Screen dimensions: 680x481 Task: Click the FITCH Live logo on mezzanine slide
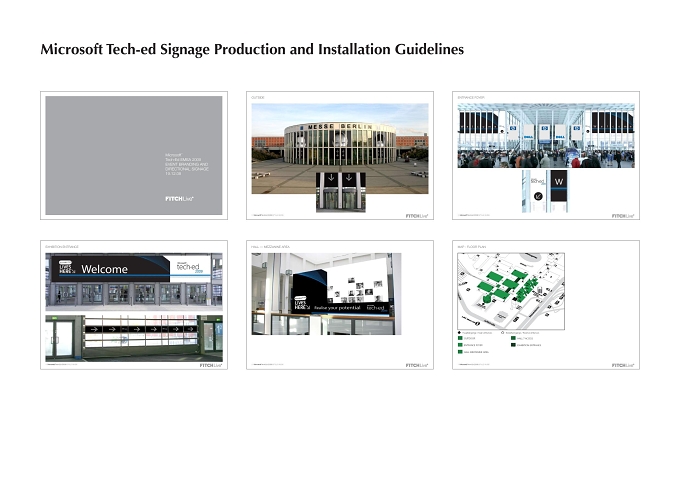[x=417, y=365]
